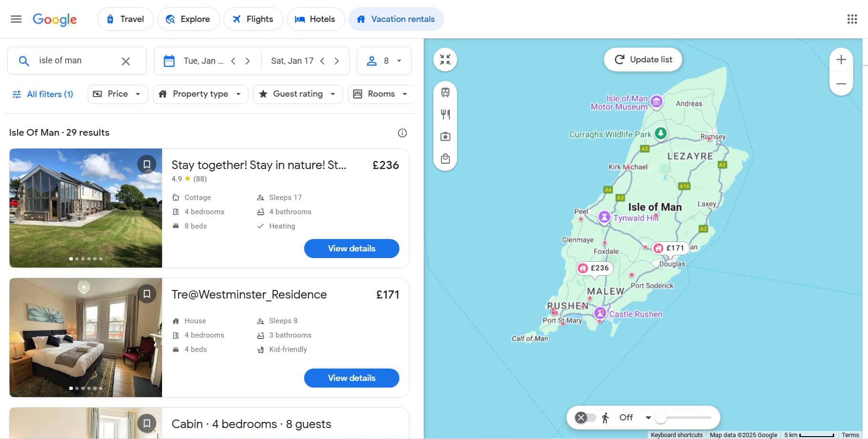Expand the Property type filter
Screen dimensions: 868x439
point(200,94)
